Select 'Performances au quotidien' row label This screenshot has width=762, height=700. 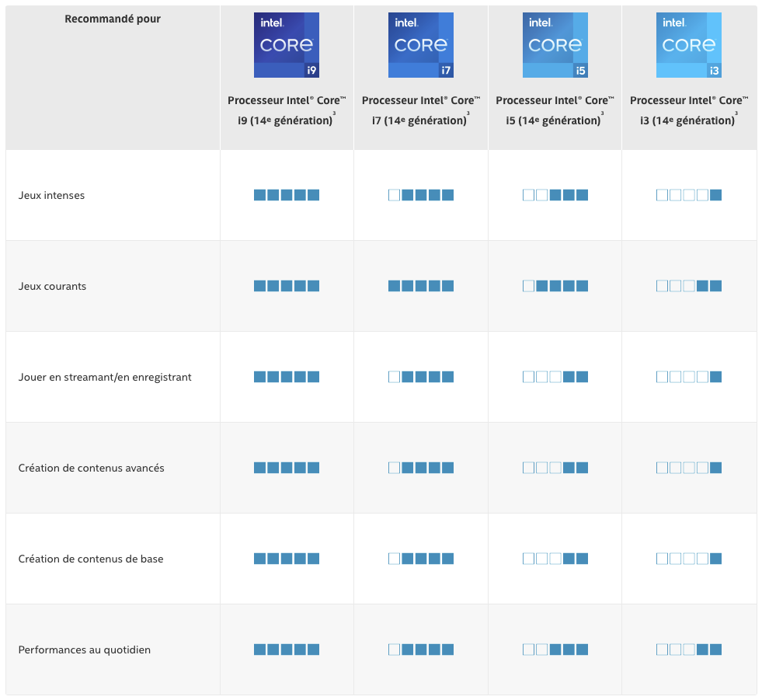85,650
